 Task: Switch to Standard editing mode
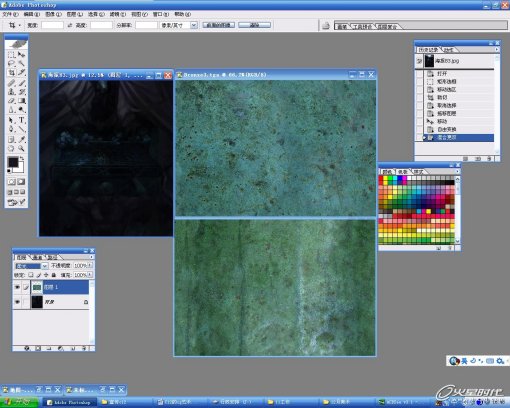point(12,182)
